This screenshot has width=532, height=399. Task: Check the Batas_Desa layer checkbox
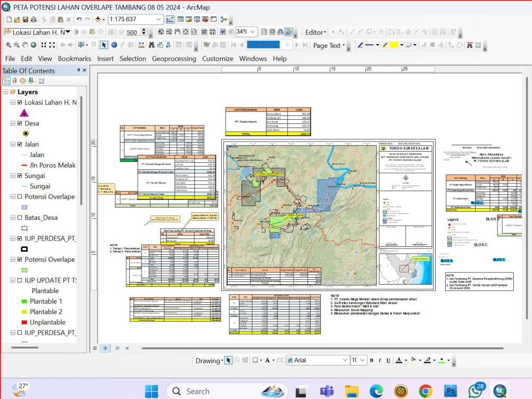pyautogui.click(x=20, y=218)
